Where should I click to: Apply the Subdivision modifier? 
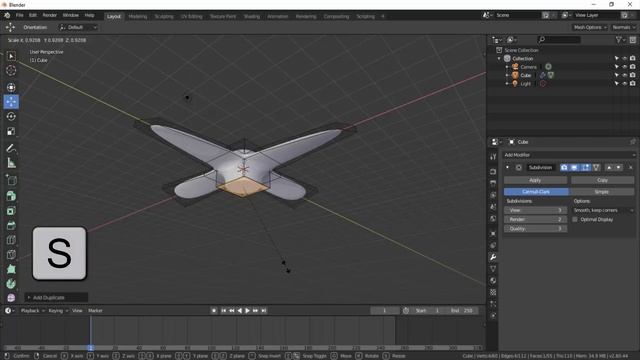[x=535, y=180]
